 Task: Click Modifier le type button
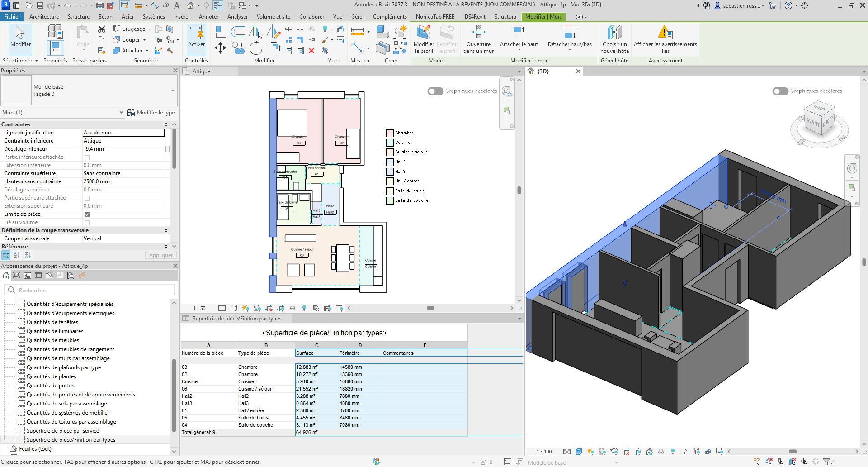tap(151, 113)
